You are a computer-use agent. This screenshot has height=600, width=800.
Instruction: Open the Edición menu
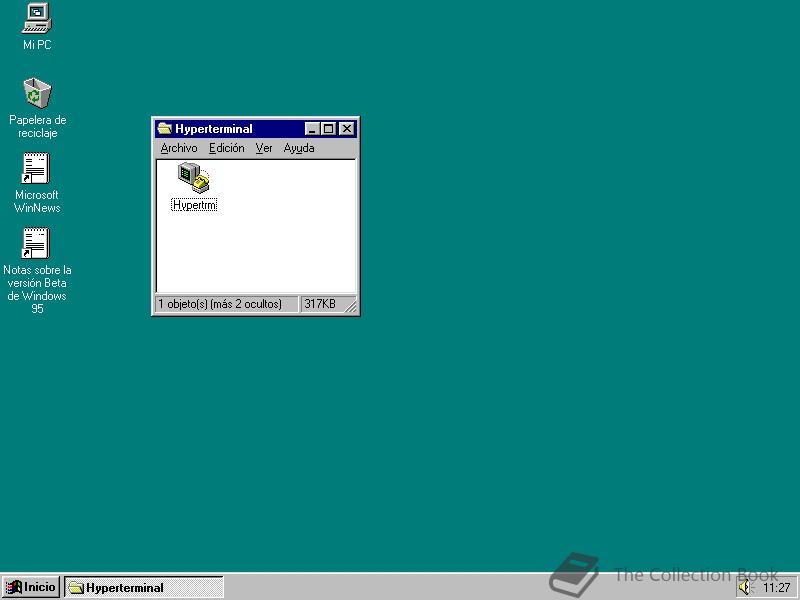click(227, 148)
